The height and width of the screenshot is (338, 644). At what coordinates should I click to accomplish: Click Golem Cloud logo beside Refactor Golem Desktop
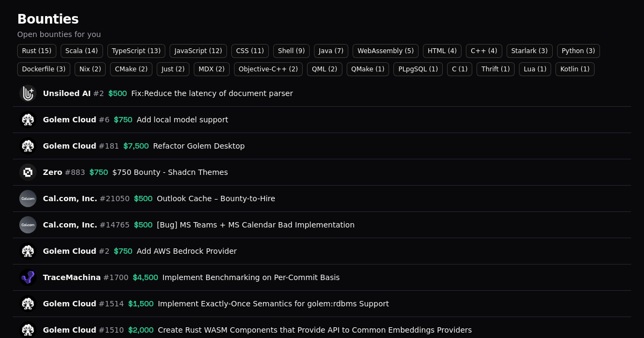click(x=28, y=146)
